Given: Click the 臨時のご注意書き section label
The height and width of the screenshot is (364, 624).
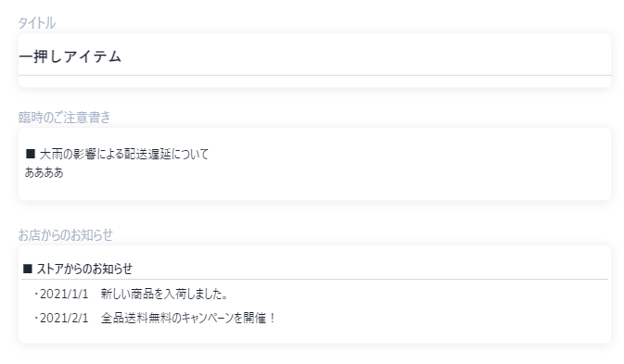Looking at the screenshot, I should coord(65,118).
